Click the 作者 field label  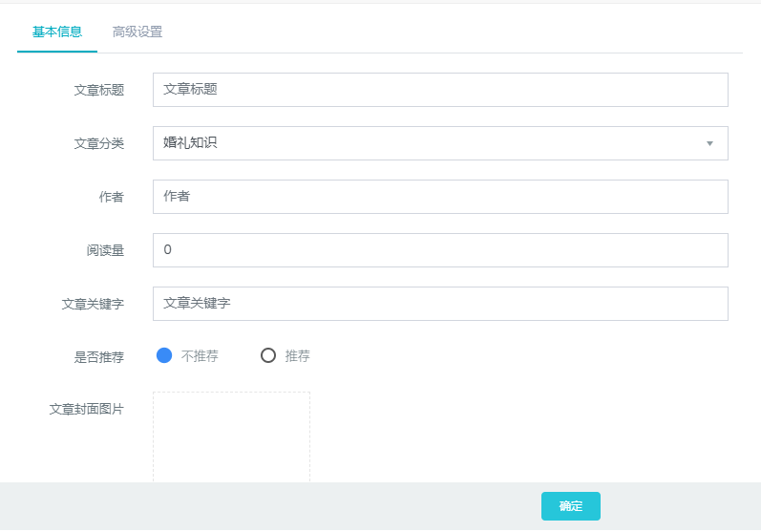(112, 197)
